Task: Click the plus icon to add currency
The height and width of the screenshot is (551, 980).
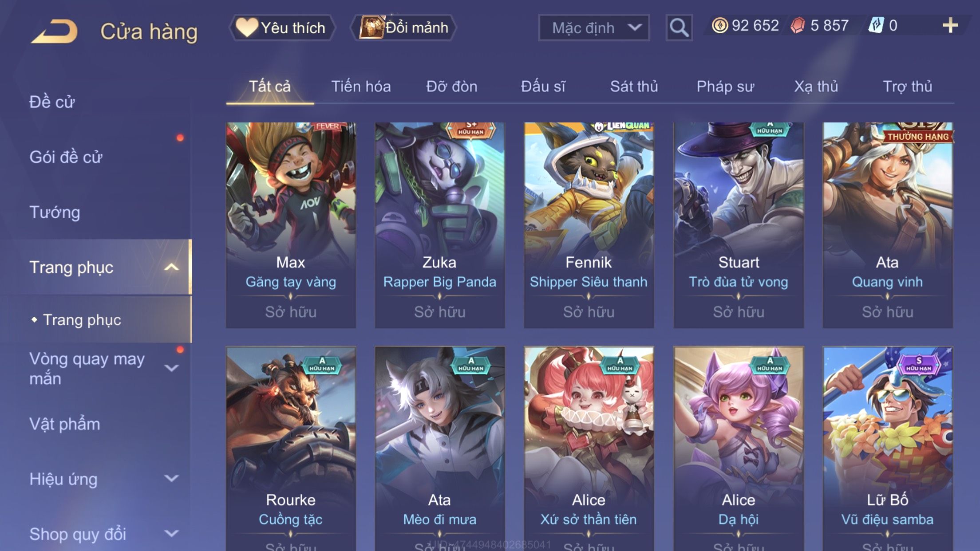Action: pos(950,26)
